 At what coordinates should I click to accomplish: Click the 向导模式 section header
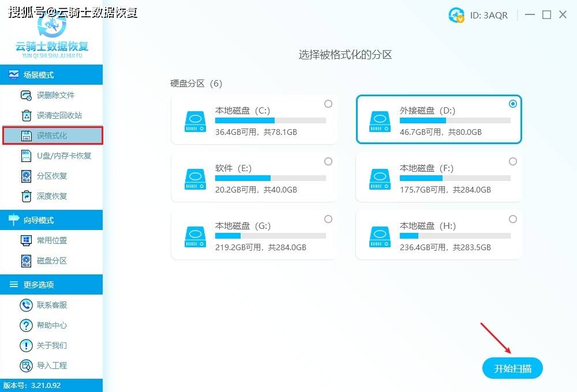tap(51, 220)
